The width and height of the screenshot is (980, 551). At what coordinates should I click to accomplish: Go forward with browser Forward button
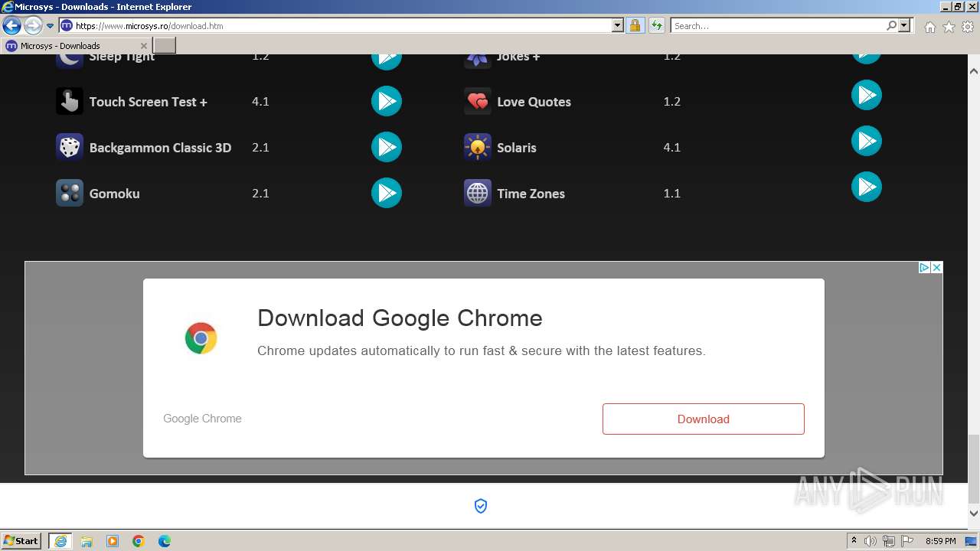[33, 25]
